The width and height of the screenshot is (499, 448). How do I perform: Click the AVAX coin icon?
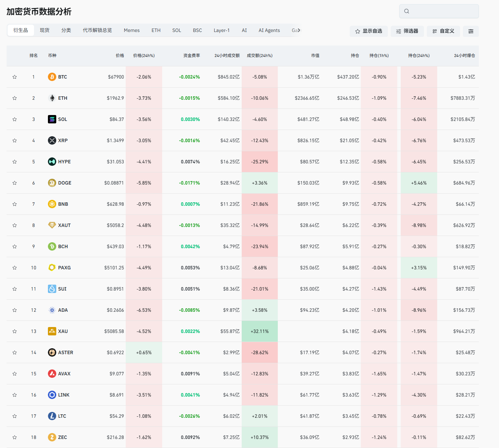[x=52, y=374]
